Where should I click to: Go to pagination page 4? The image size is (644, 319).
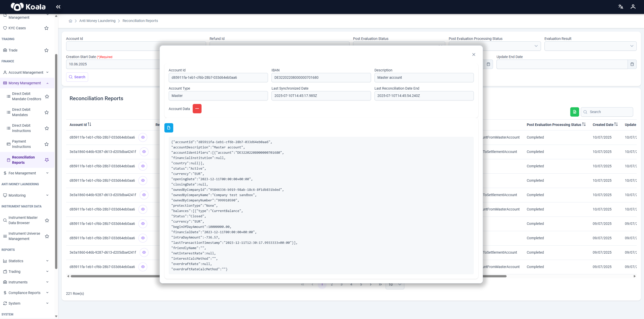coord(351,284)
